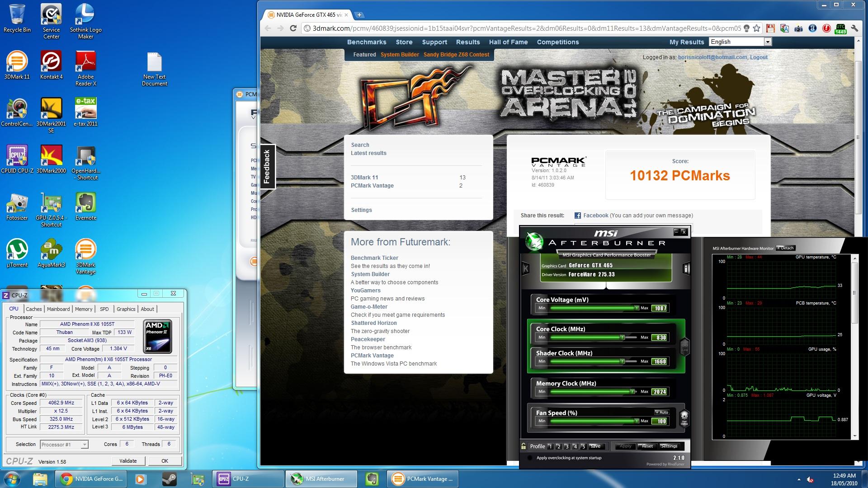Click the translate extension icon

(784, 28)
